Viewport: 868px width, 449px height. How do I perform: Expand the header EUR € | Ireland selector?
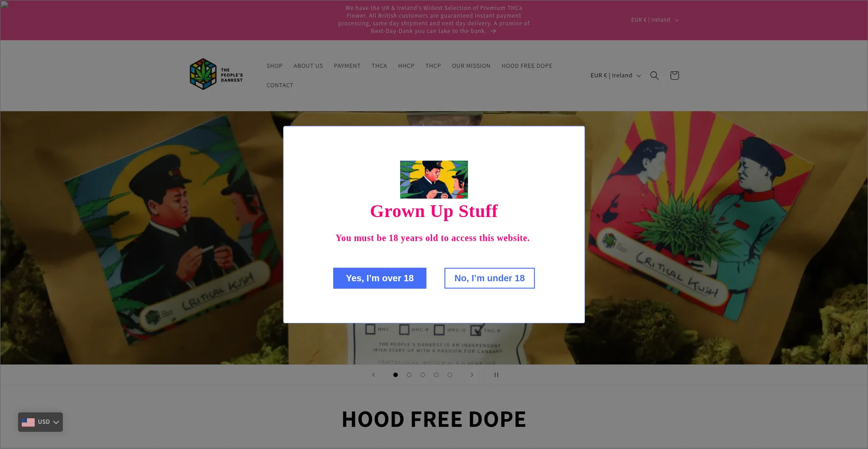point(616,76)
